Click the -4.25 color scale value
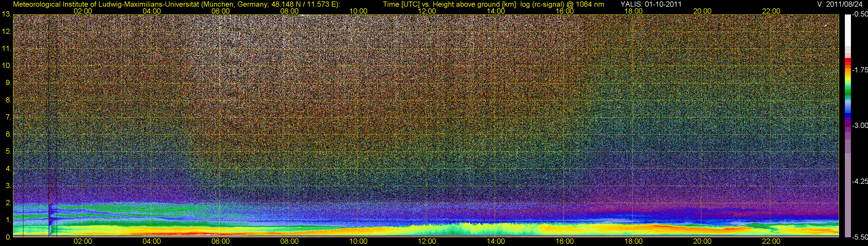The width and height of the screenshot is (868, 246). [x=860, y=181]
